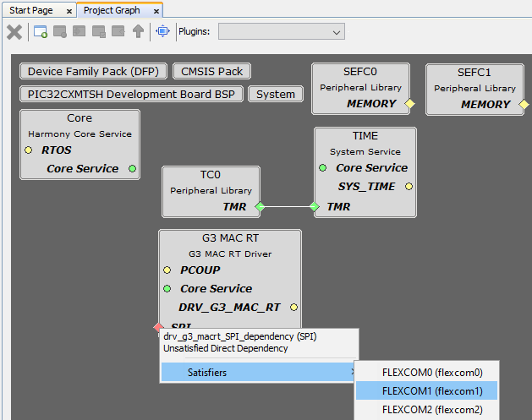
Task: Click the up arrow toolbar icon
Action: pyautogui.click(x=138, y=31)
